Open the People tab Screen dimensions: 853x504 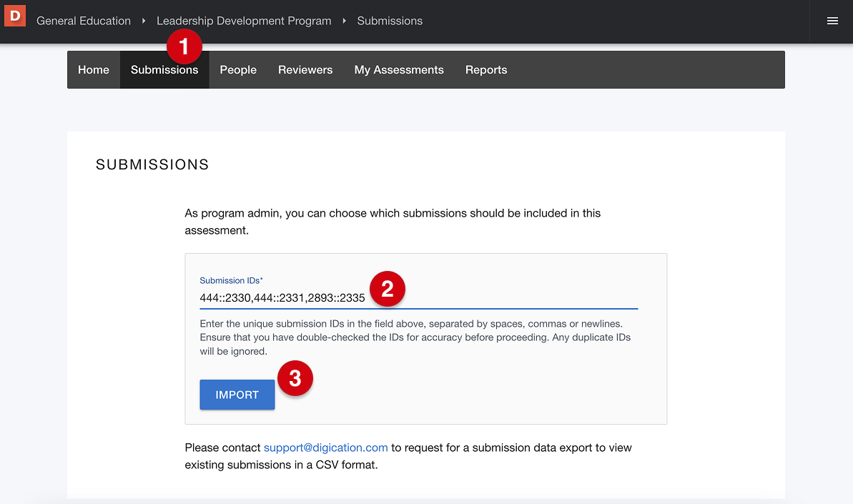coord(238,70)
